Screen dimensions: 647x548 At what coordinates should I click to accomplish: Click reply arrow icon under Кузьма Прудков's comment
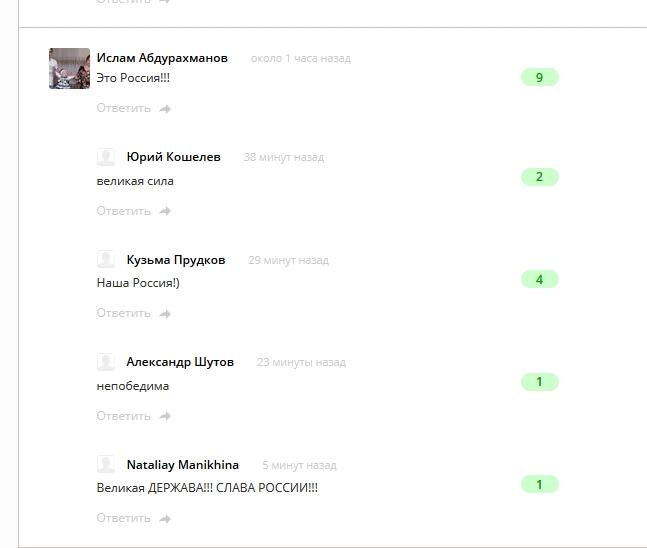point(165,314)
